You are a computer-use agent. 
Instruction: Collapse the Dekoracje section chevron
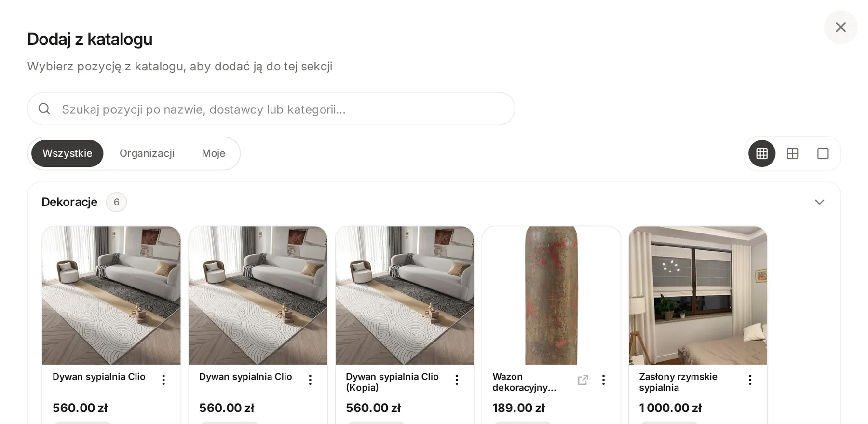coord(819,202)
